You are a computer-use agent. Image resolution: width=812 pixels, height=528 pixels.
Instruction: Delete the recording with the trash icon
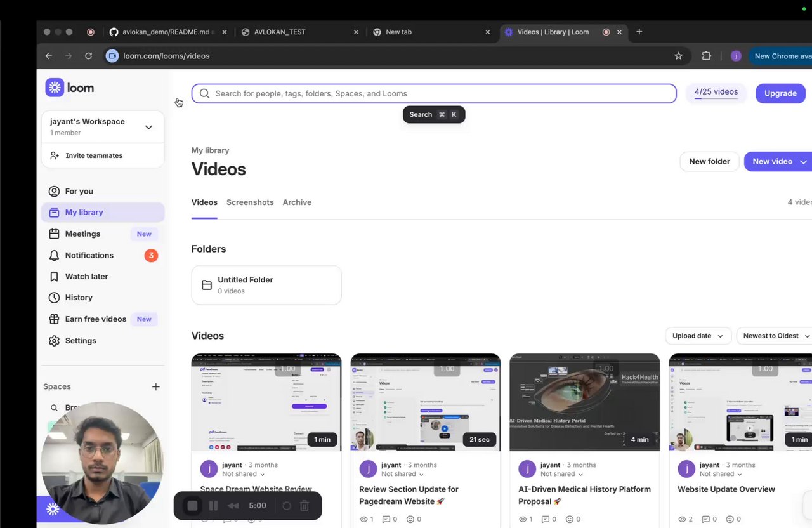(304, 506)
